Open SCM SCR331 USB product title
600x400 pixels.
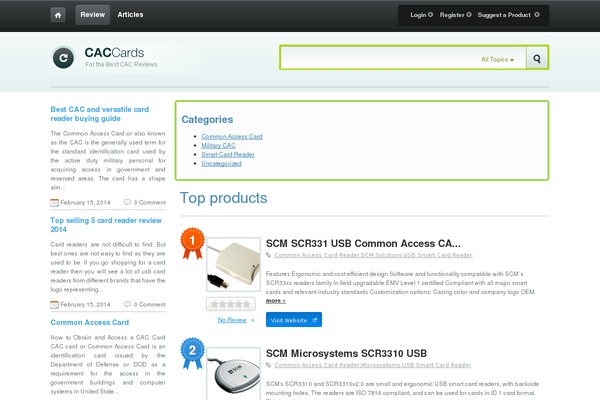click(363, 243)
